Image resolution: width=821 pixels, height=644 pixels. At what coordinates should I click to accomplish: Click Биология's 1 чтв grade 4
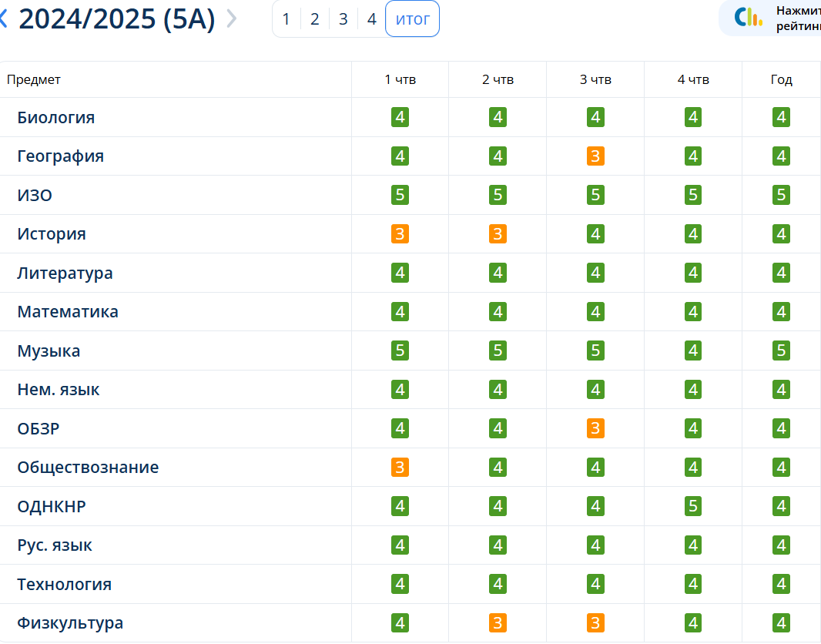pyautogui.click(x=400, y=117)
